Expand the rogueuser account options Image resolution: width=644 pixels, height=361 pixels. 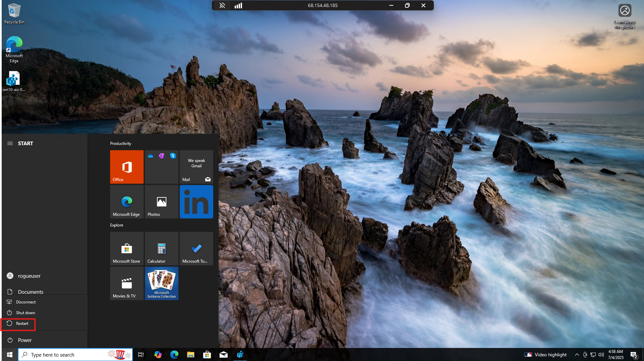tap(29, 276)
